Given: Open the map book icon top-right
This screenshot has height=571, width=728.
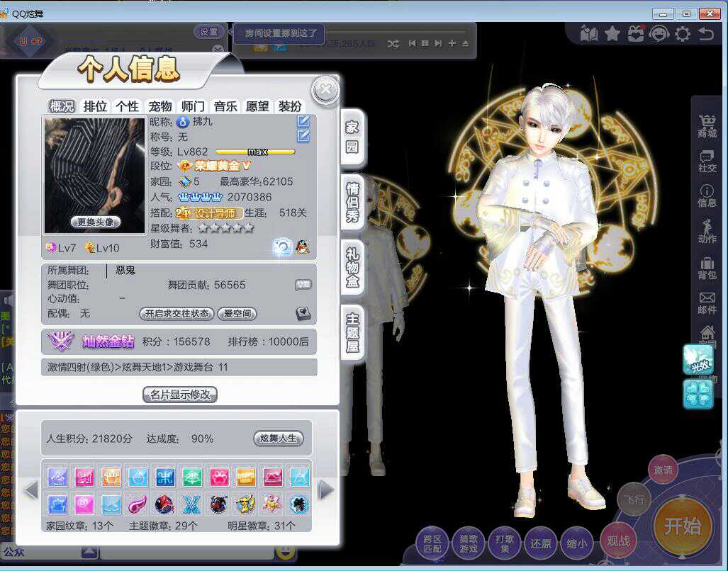Looking at the screenshot, I should (589, 34).
